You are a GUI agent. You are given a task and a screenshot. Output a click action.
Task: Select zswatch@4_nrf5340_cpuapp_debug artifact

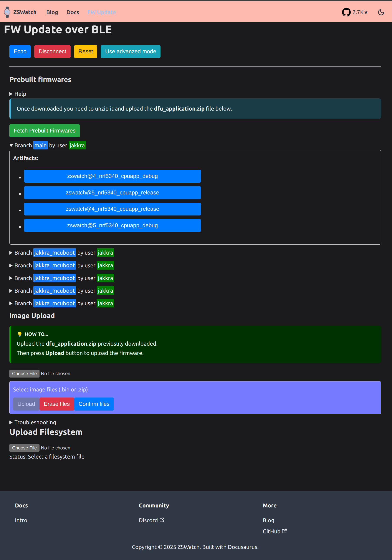112,176
